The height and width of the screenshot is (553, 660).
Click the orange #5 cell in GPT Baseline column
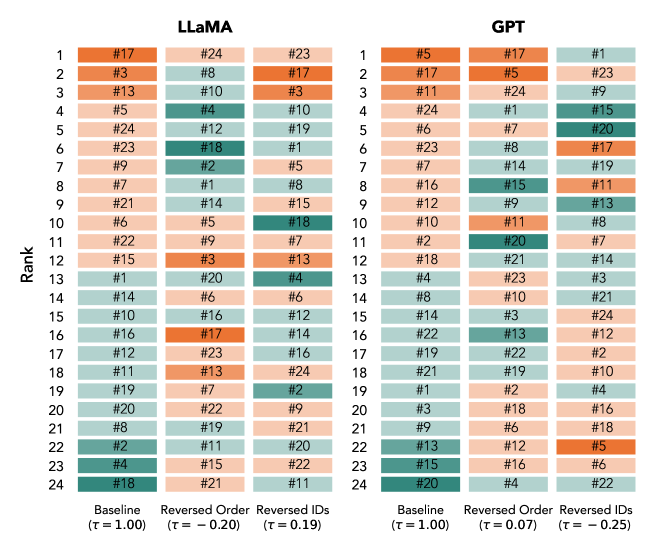click(419, 54)
